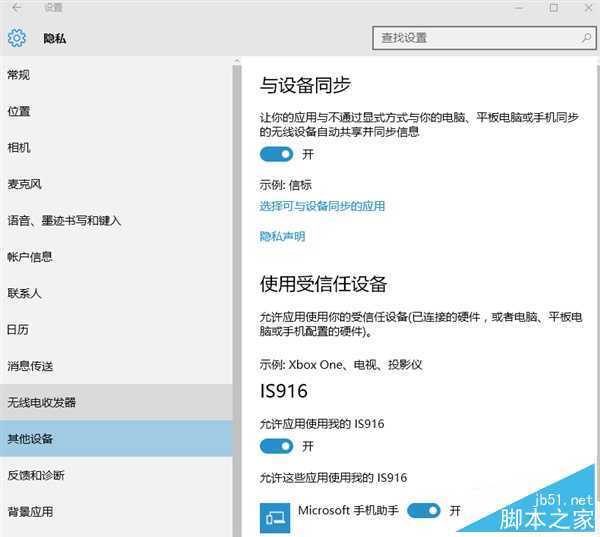Viewport: 600px width, 537px height.
Task: Open the 常规 privacy category
Action: click(x=116, y=75)
